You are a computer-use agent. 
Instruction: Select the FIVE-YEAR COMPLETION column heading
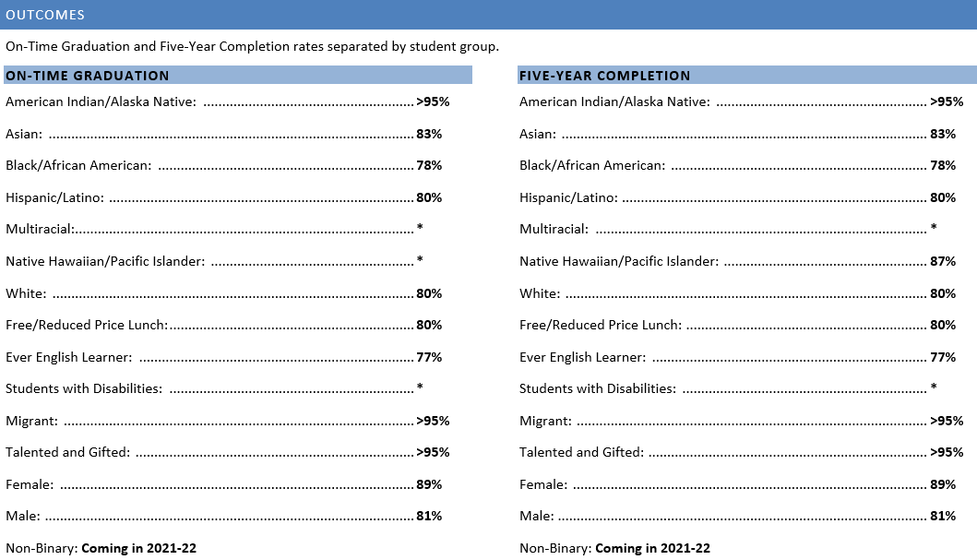pos(604,76)
